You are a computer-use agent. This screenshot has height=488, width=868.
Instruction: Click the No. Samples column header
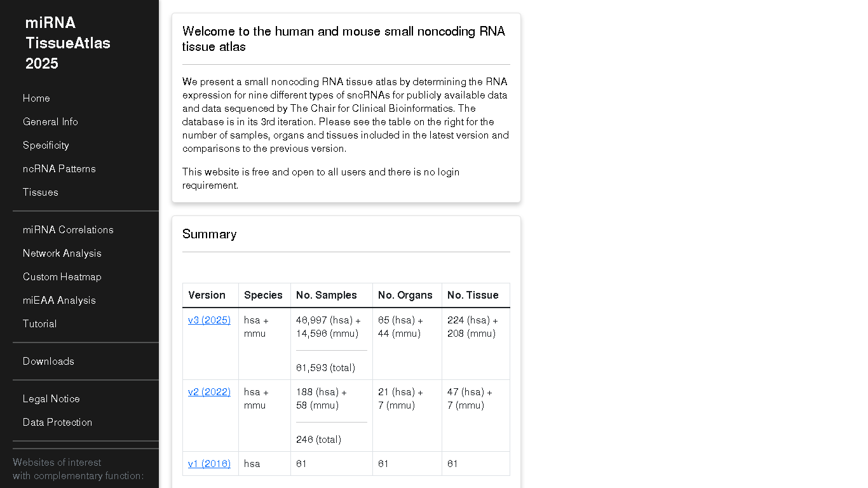point(327,295)
